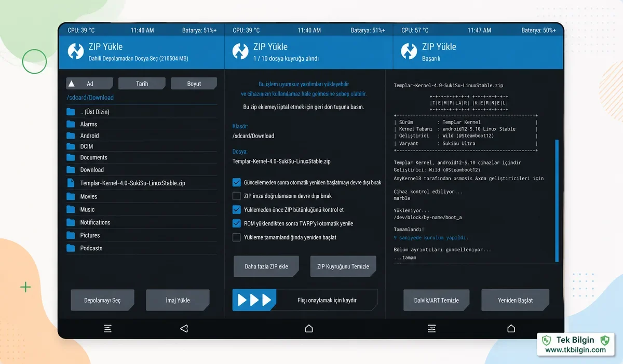Tap TWRP logo beside 'Dahili Depolamadan Dosya Seç'
Viewport: 623px width, 364px height.
click(76, 51)
